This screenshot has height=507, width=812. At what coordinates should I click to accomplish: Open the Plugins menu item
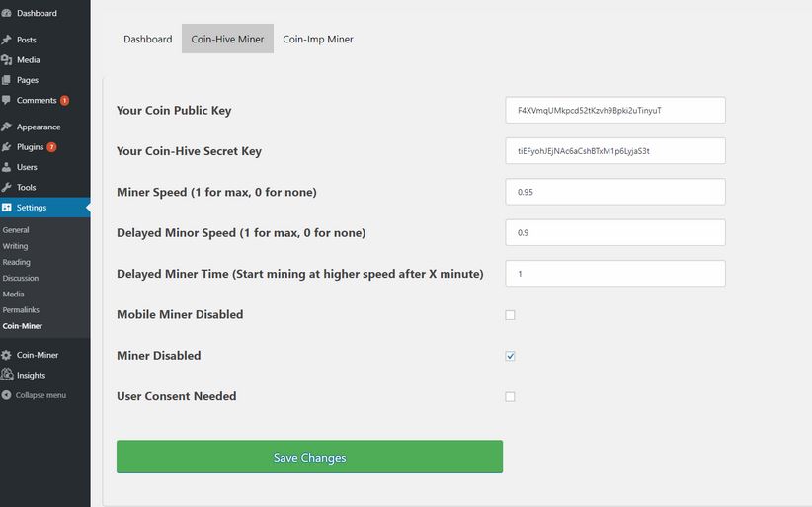[30, 146]
